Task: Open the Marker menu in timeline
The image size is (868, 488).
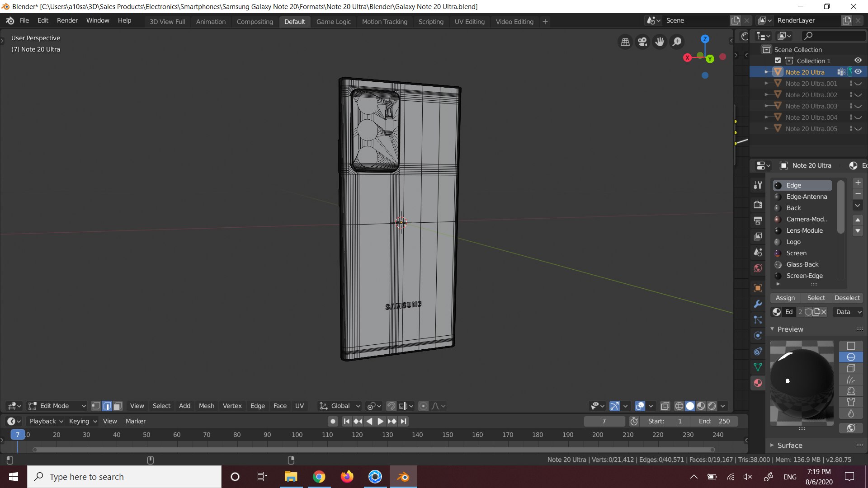Action: (136, 421)
